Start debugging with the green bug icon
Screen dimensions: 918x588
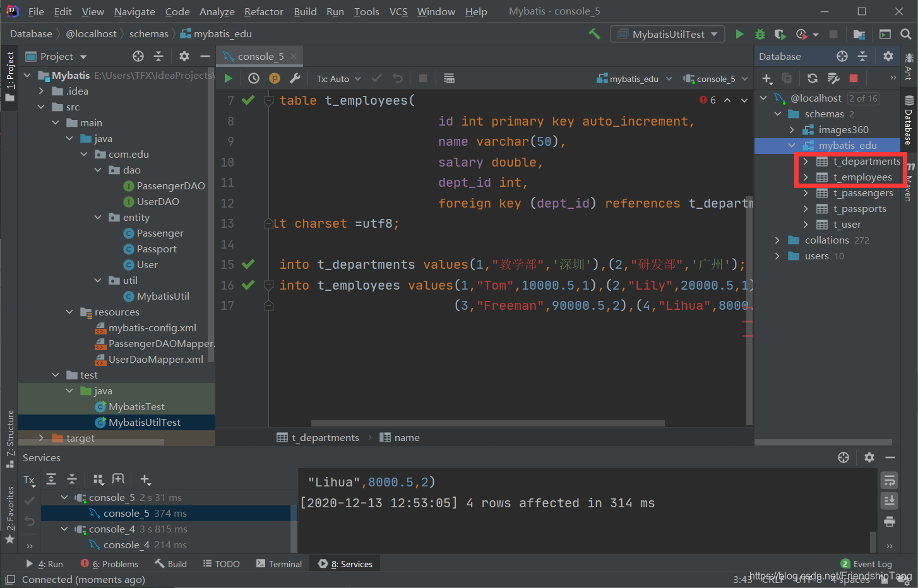[760, 34]
